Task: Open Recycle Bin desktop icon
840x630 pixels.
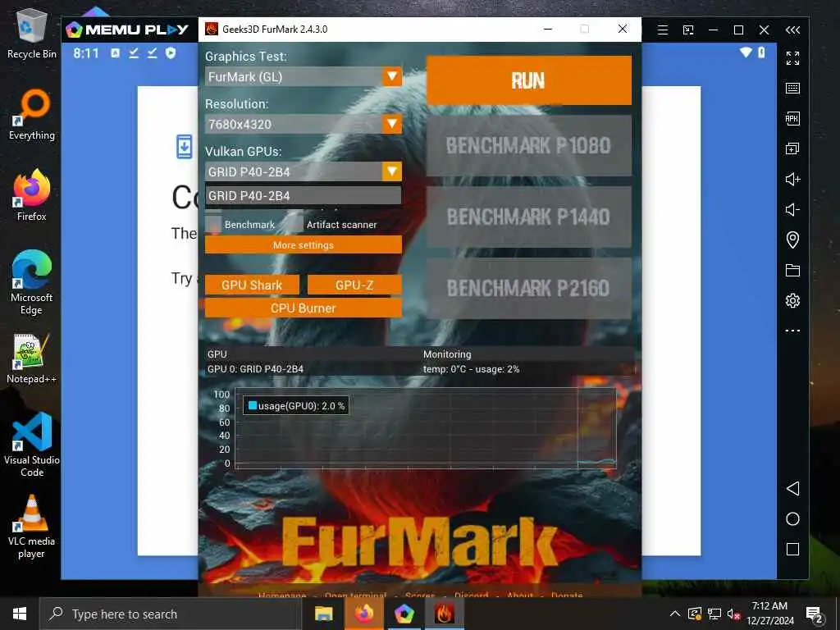Action: pyautogui.click(x=32, y=33)
